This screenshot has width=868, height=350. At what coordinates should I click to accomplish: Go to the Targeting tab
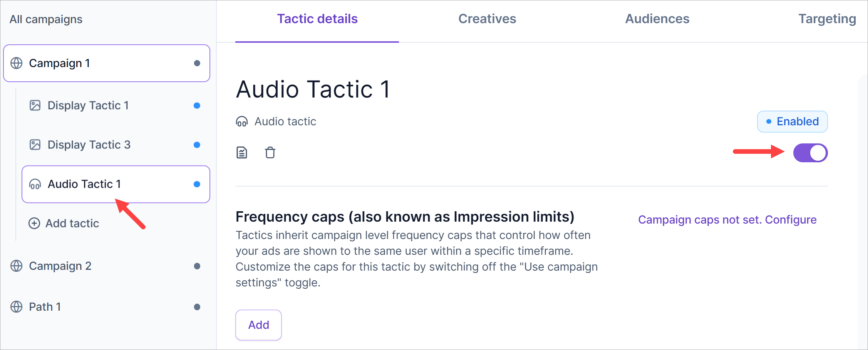click(827, 19)
